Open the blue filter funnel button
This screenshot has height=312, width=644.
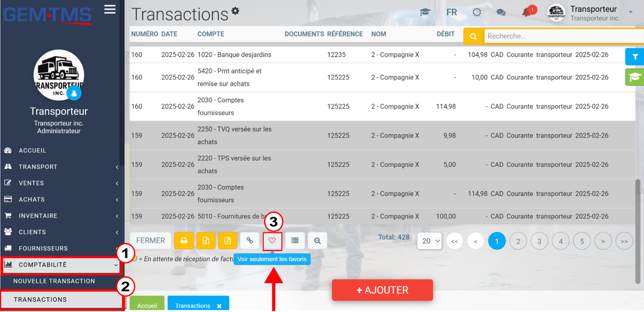click(635, 57)
